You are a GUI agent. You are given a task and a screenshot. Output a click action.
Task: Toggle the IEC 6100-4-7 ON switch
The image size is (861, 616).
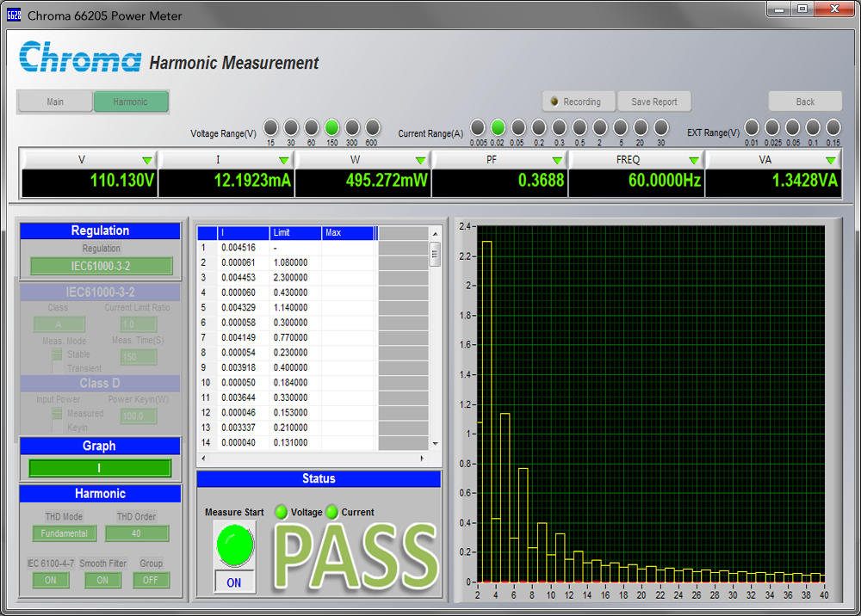[x=51, y=580]
